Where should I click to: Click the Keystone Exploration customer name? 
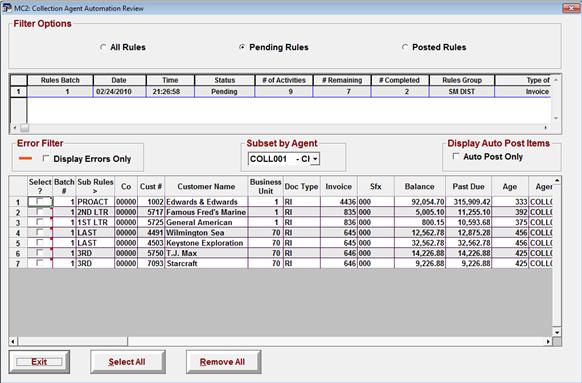(205, 243)
